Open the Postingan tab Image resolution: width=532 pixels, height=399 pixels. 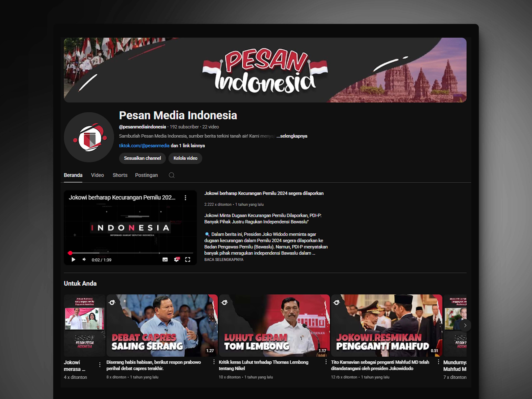click(146, 175)
